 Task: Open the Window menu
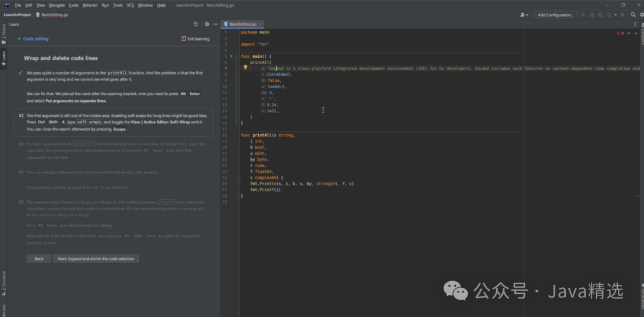[145, 5]
